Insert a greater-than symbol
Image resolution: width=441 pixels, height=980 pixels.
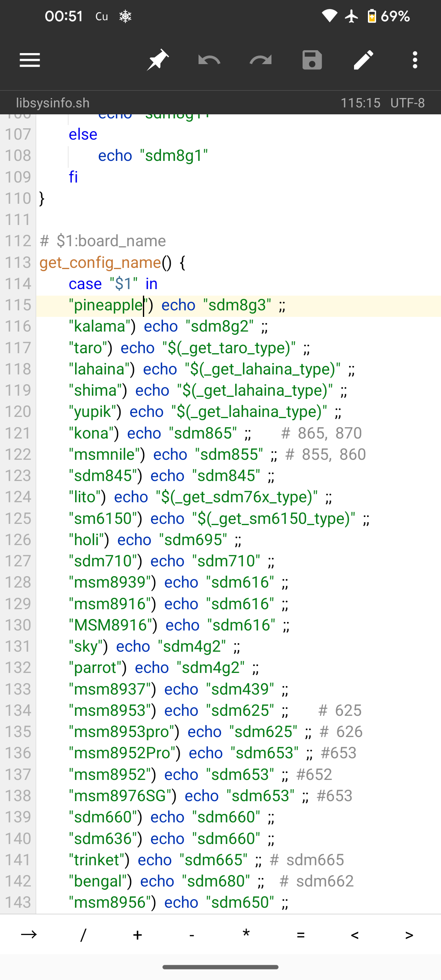coord(409,935)
